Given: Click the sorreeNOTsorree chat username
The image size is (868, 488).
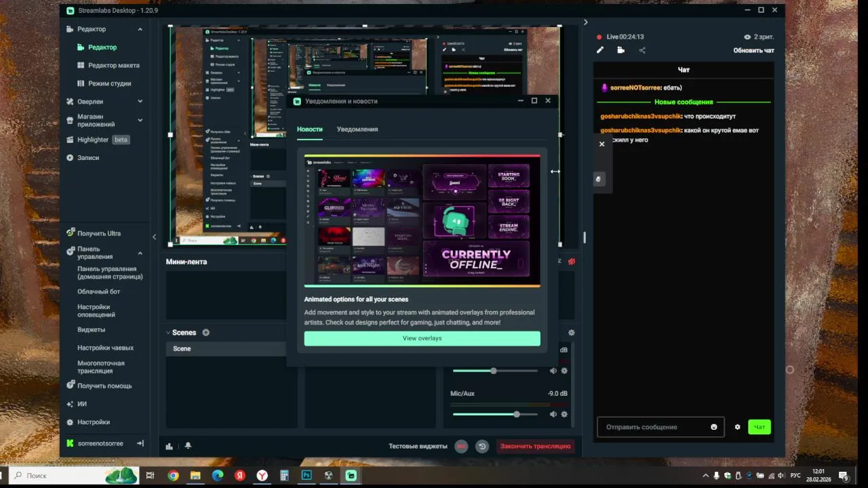Looking at the screenshot, I should tap(635, 88).
